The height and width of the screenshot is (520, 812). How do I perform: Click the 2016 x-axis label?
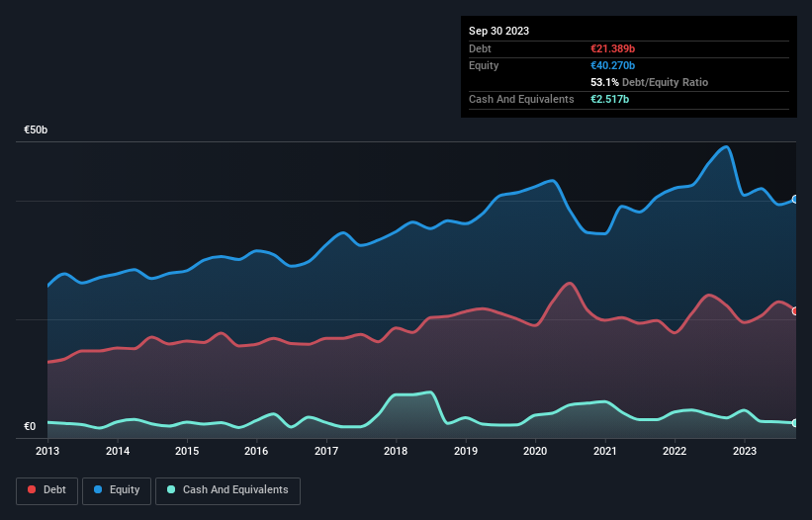point(256,451)
